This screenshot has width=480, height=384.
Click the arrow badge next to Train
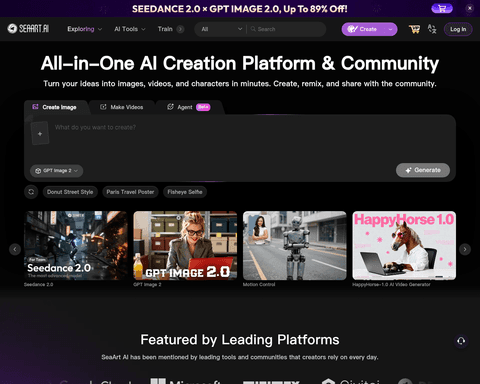click(x=180, y=29)
